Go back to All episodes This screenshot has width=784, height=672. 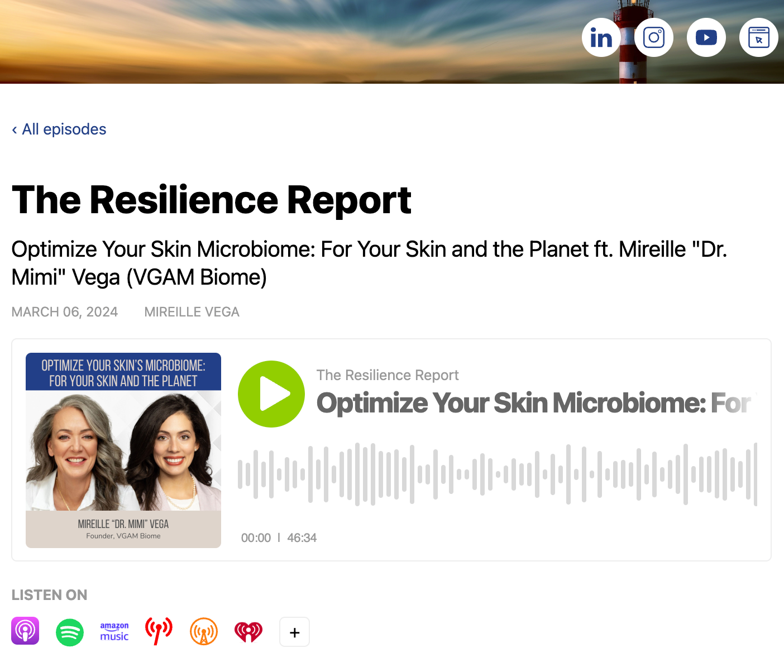tap(59, 129)
